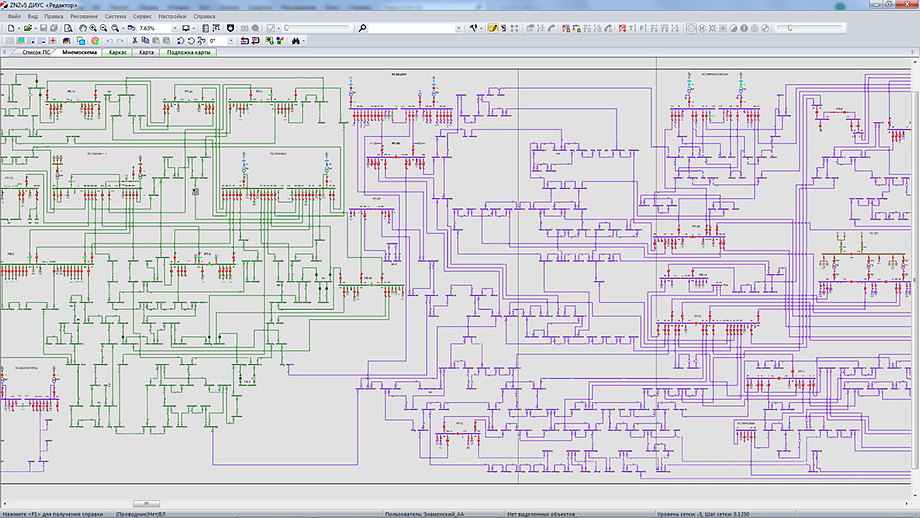Click the binoculars Find icon
Viewport: 920px width, 518px height.
coord(296,41)
